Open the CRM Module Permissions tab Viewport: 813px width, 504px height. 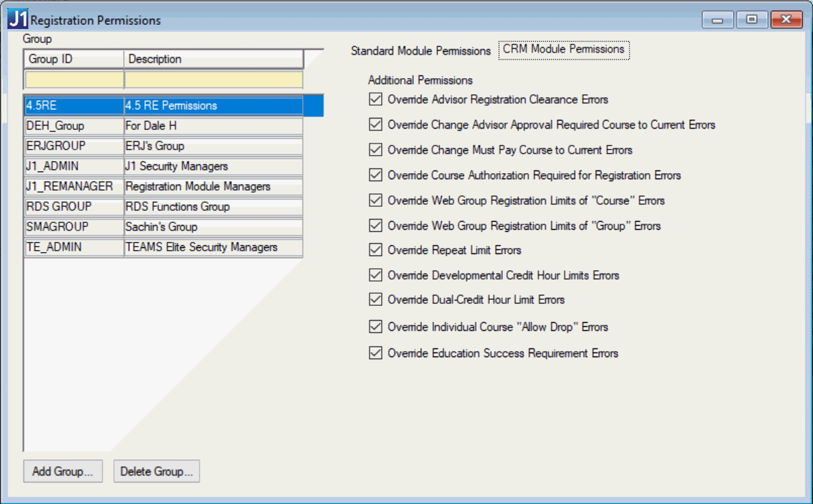(564, 49)
